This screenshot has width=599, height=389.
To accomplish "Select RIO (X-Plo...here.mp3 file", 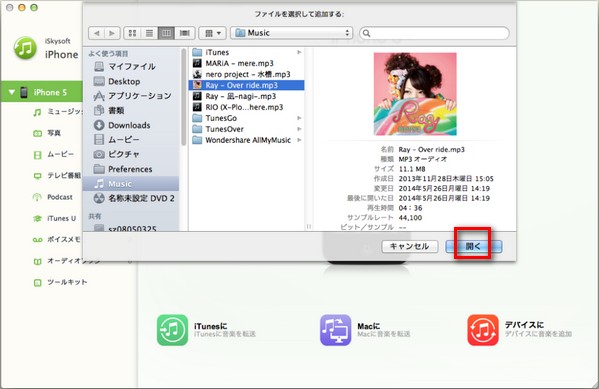I will tap(246, 107).
